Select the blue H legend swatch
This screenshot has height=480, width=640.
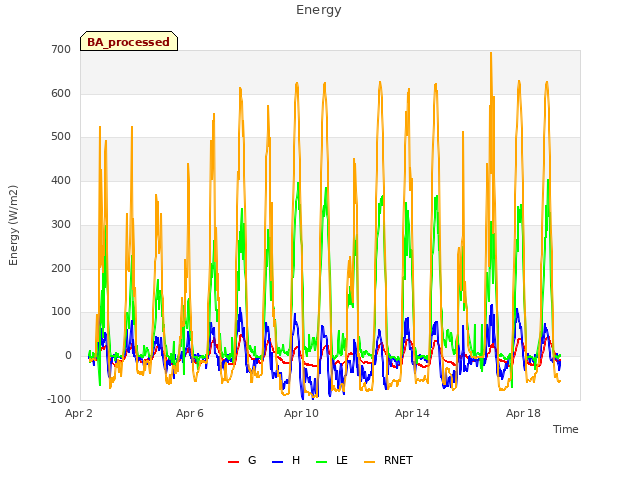coord(277,462)
